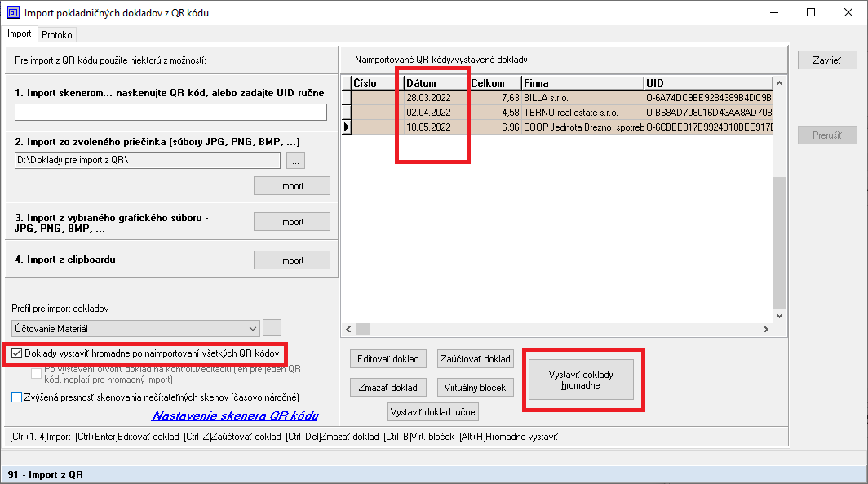This screenshot has height=484, width=868.
Task: Click the Prerušiť button
Action: pyautogui.click(x=827, y=135)
